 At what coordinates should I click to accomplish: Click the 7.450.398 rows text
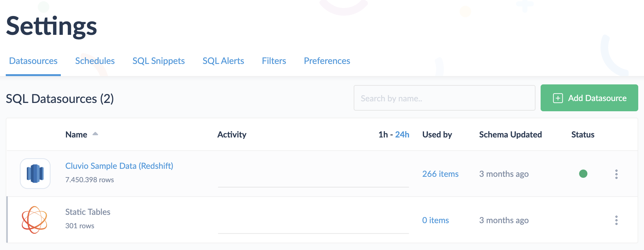90,180
